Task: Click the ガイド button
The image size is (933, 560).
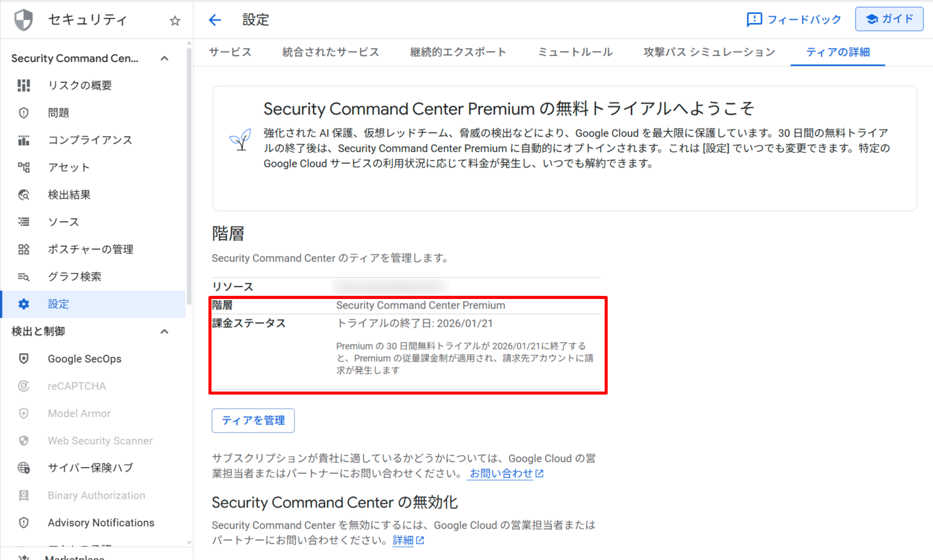Action: tap(889, 19)
